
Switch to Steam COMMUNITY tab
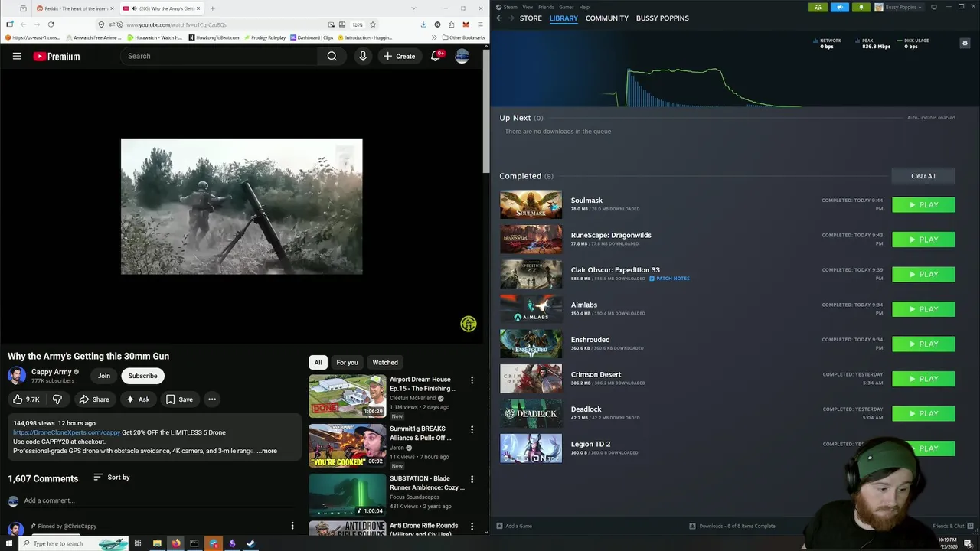(606, 18)
